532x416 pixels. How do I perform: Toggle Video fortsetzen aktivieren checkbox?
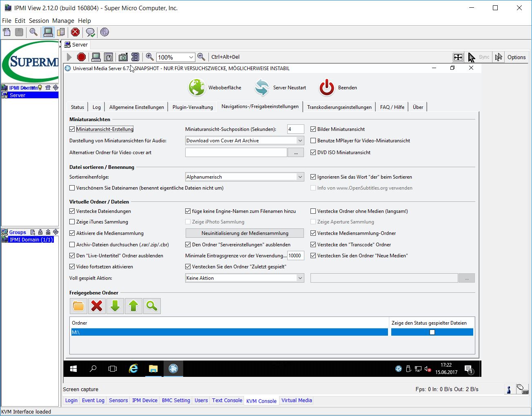72,267
